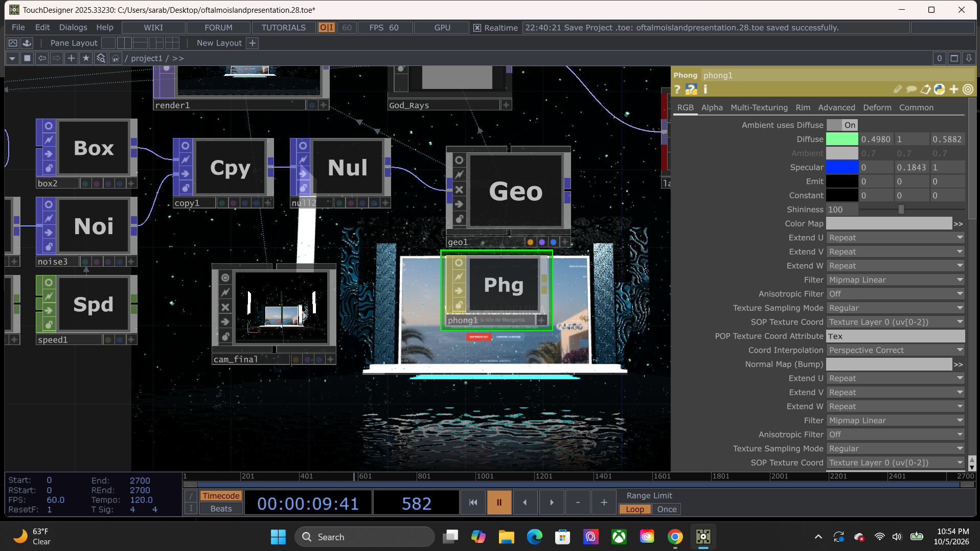The height and width of the screenshot is (551, 980).
Task: Click the bookmark star icon in path bar
Action: tap(86, 58)
